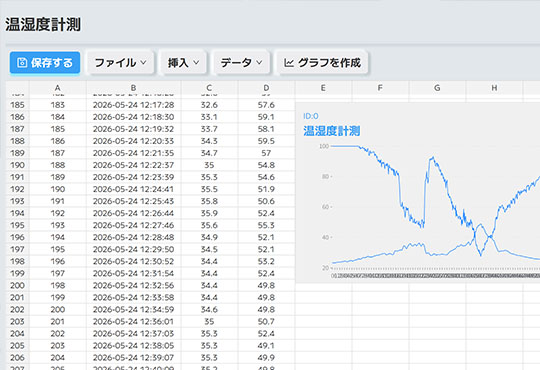Viewport: 540px width, 370px height.
Task: Select column B header
Action: (x=133, y=88)
